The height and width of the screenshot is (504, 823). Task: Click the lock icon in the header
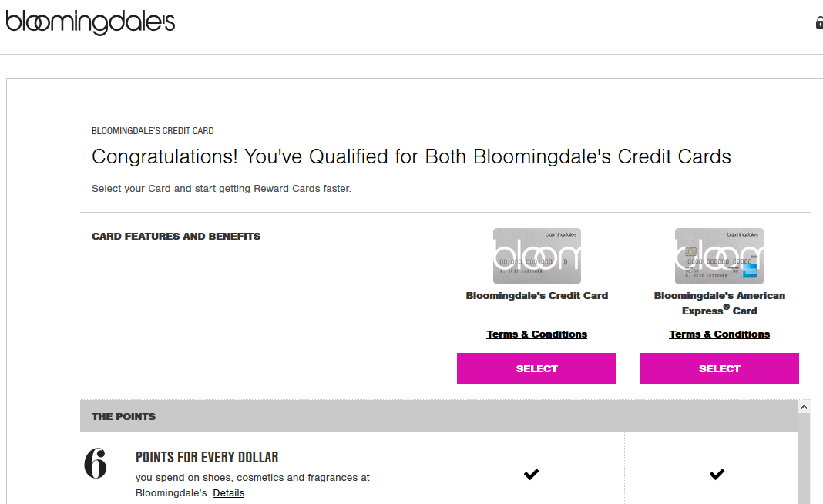(x=819, y=23)
